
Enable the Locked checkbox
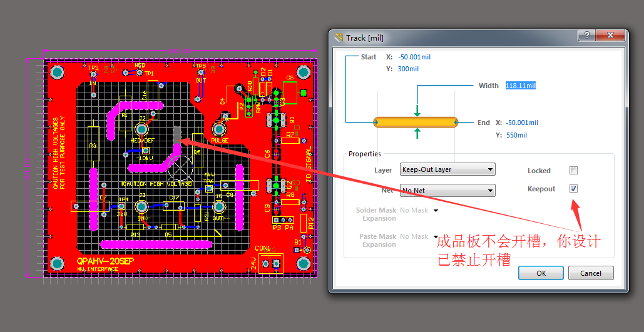(573, 170)
